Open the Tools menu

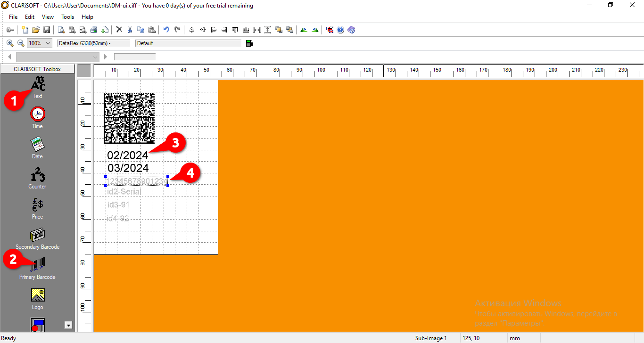click(x=67, y=17)
